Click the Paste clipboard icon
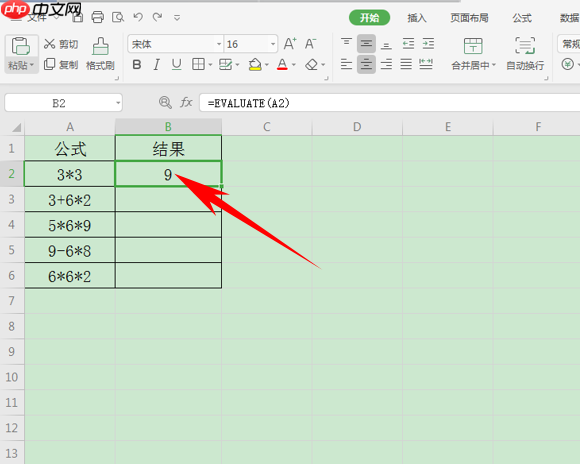The width and height of the screenshot is (580, 465). (x=21, y=46)
